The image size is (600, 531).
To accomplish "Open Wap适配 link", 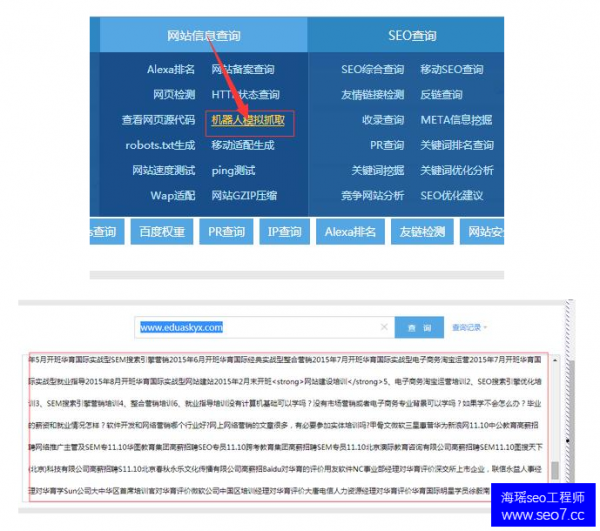I will [x=173, y=195].
